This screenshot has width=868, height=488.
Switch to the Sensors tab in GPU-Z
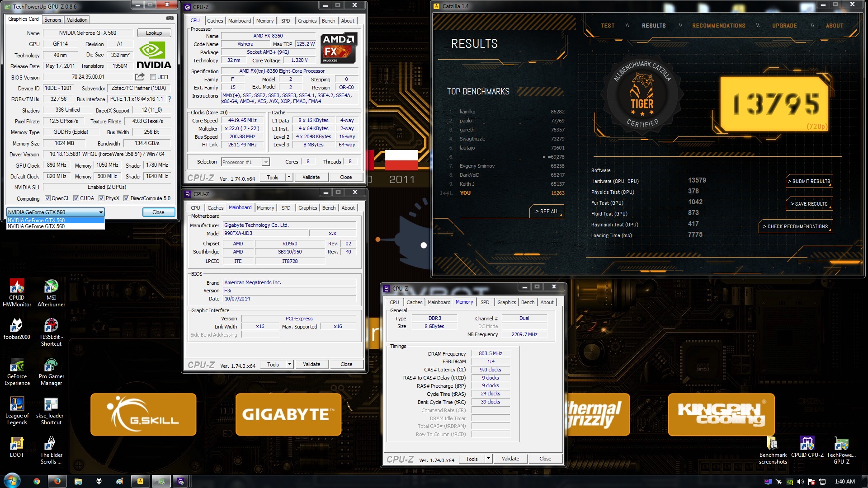click(52, 20)
